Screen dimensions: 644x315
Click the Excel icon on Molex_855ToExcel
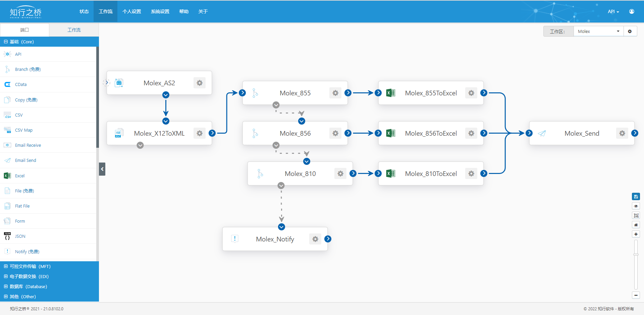click(391, 93)
